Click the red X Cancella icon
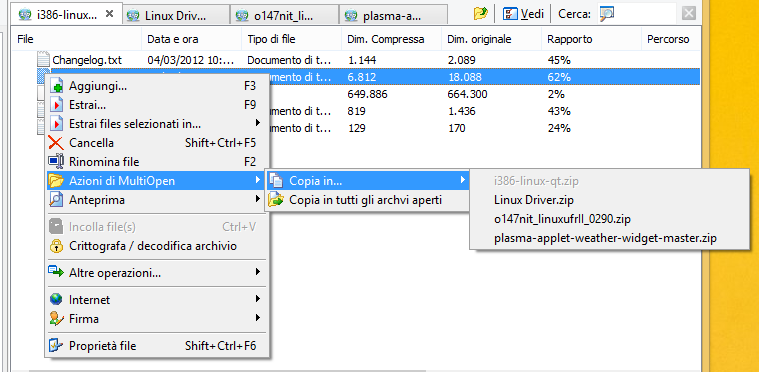The width and height of the screenshot is (759, 372). pyautogui.click(x=57, y=143)
